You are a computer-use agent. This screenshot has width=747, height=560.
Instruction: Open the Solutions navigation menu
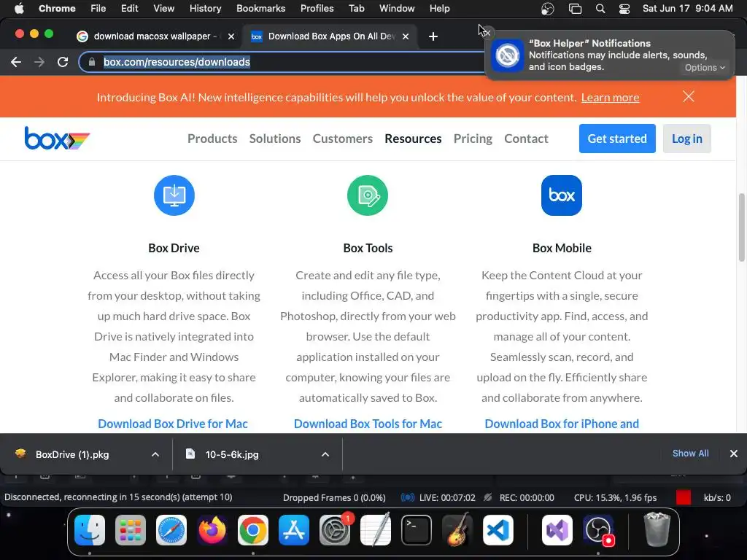(x=275, y=139)
